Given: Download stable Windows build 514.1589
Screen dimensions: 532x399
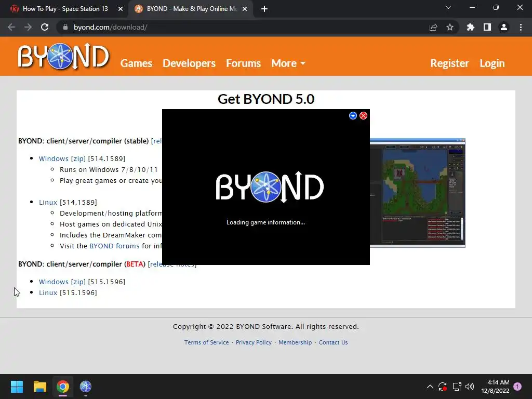Looking at the screenshot, I should click(x=54, y=158).
